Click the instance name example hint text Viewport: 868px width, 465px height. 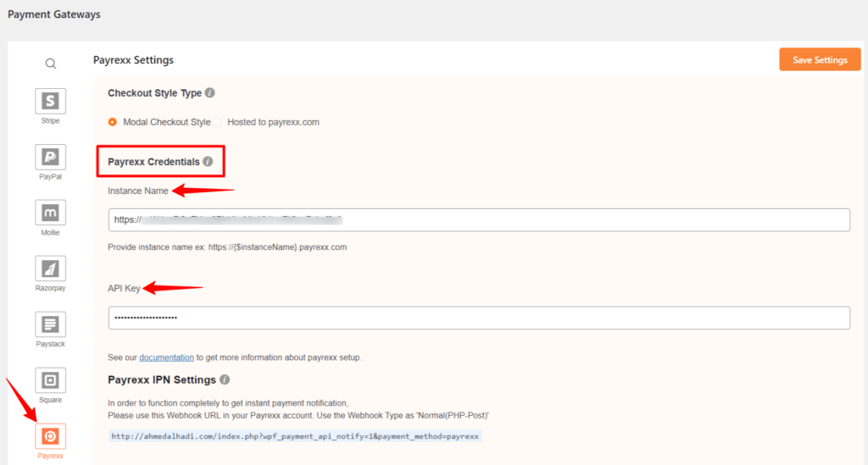point(227,247)
